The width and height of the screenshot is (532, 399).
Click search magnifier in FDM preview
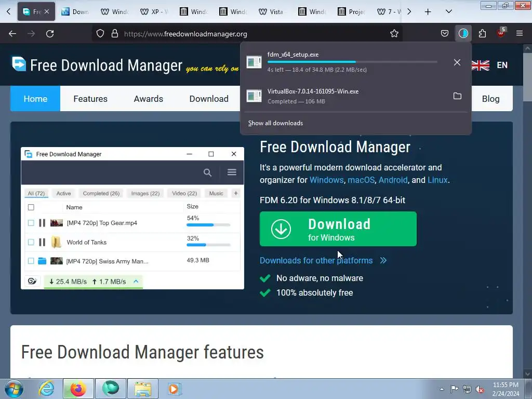207,172
